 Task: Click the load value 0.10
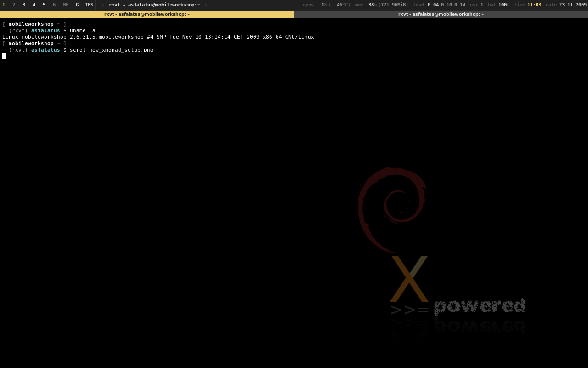click(447, 5)
